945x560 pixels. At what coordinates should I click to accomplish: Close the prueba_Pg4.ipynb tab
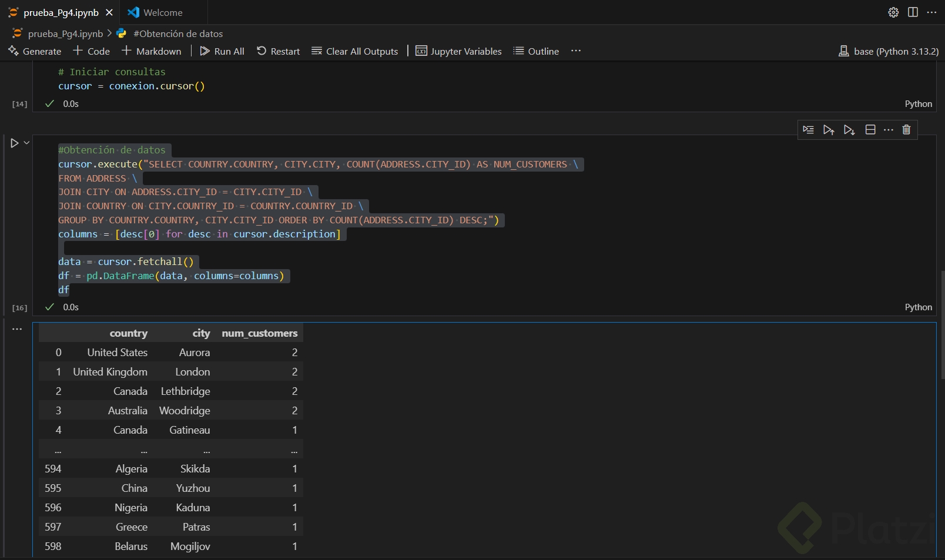[109, 12]
